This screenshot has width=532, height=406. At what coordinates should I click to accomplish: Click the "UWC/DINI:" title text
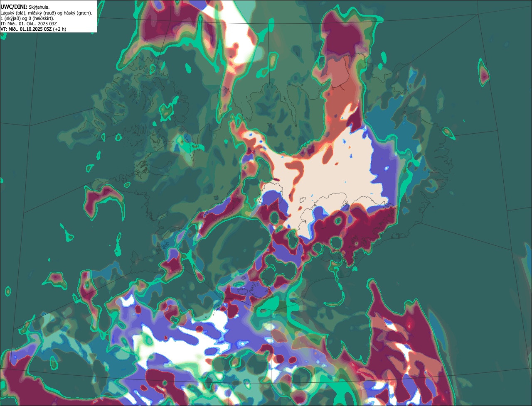[x=14, y=7]
